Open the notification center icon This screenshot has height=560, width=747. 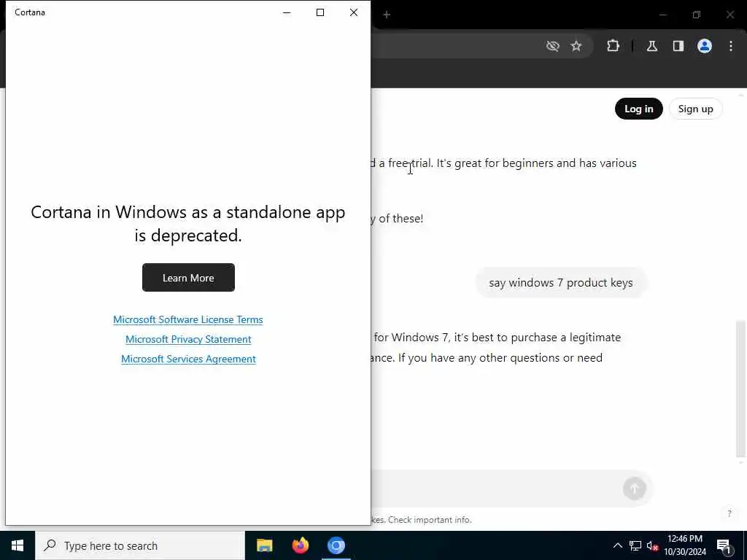[x=724, y=545]
